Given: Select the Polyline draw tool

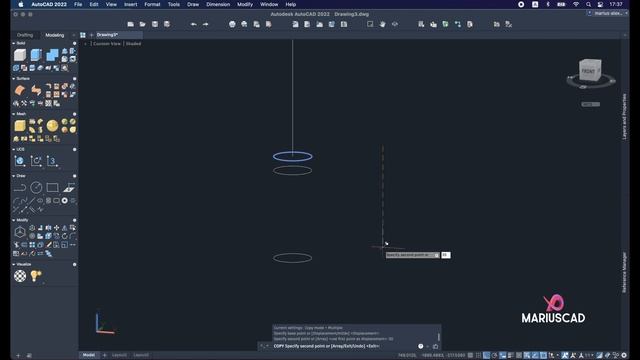Looking at the screenshot, I should point(20,188).
